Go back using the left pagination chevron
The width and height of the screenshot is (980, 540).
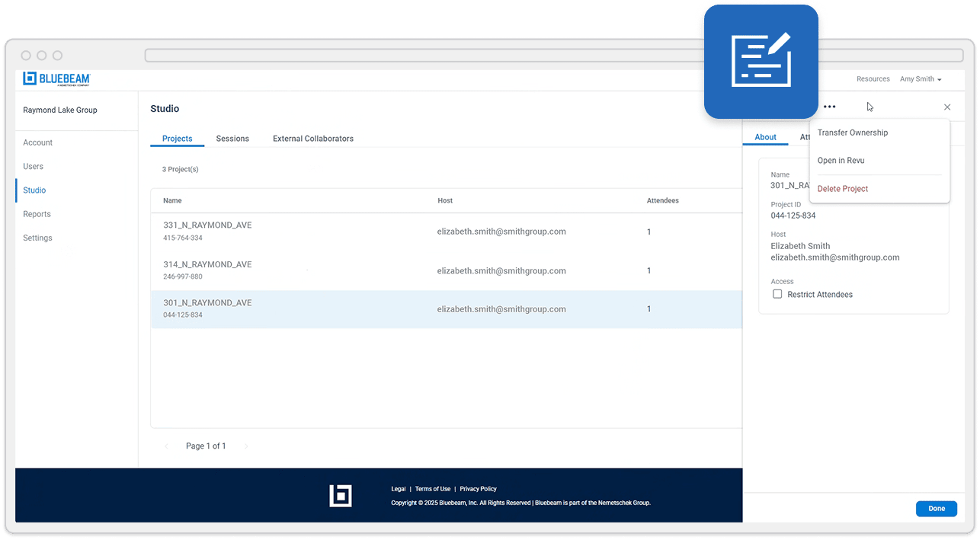pos(167,446)
